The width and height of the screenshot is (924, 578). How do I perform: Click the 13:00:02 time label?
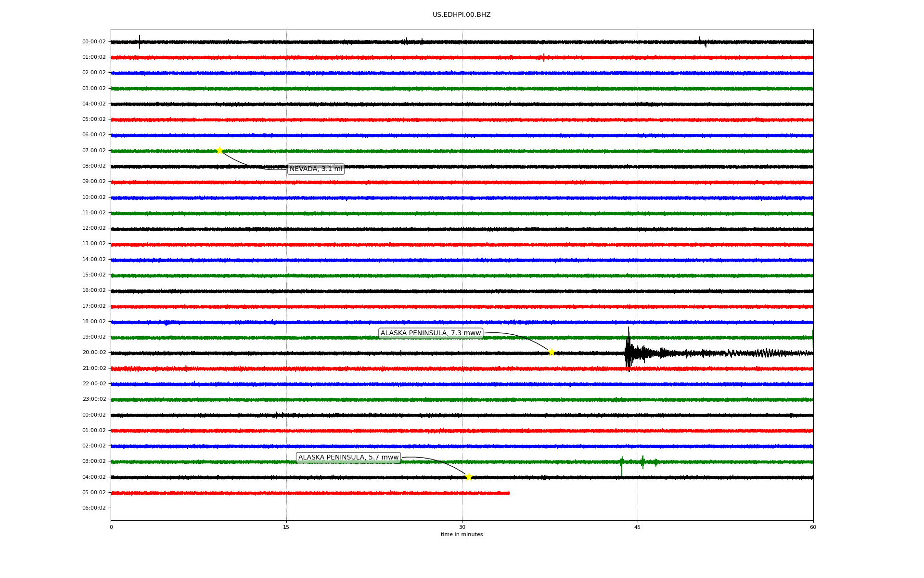[x=94, y=244]
